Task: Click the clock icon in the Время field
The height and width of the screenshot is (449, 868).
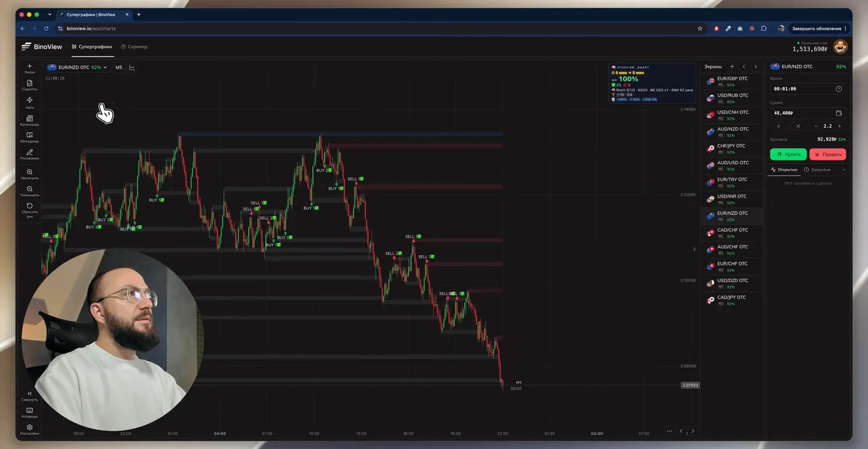Action: pyautogui.click(x=839, y=88)
